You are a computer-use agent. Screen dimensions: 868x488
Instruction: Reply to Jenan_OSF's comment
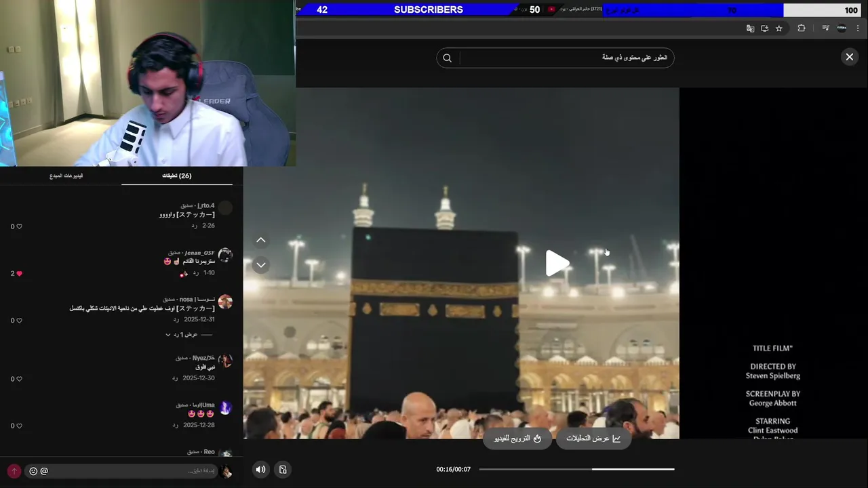pos(196,272)
